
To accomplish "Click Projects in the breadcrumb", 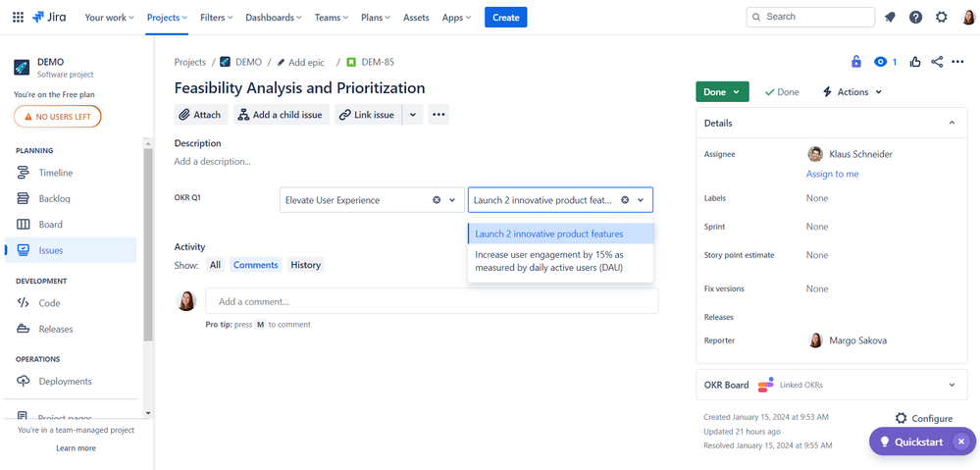I will 190,62.
